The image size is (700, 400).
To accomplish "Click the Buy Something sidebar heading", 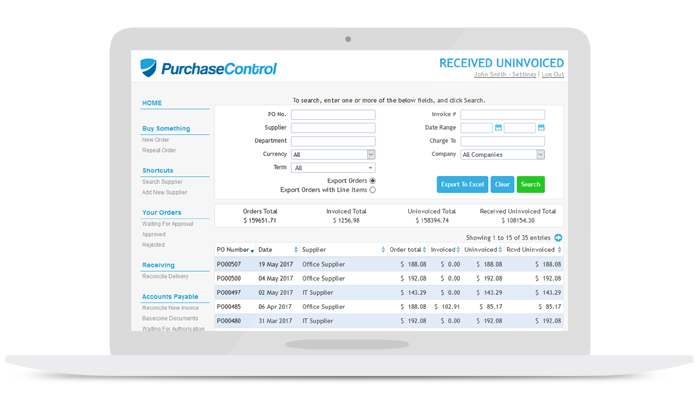I will [166, 129].
